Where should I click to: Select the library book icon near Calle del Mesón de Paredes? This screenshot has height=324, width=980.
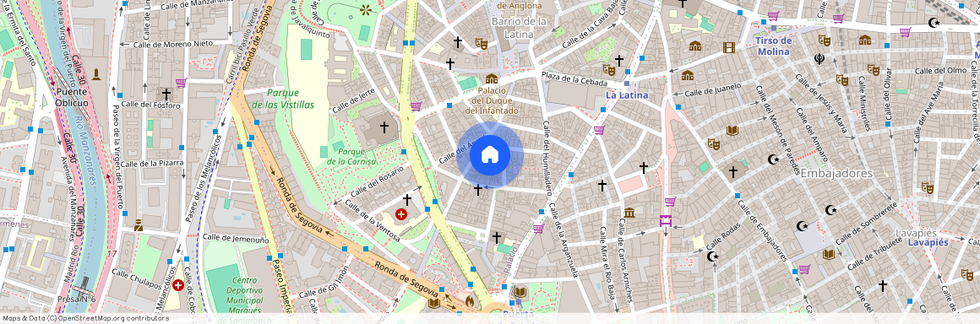732,131
